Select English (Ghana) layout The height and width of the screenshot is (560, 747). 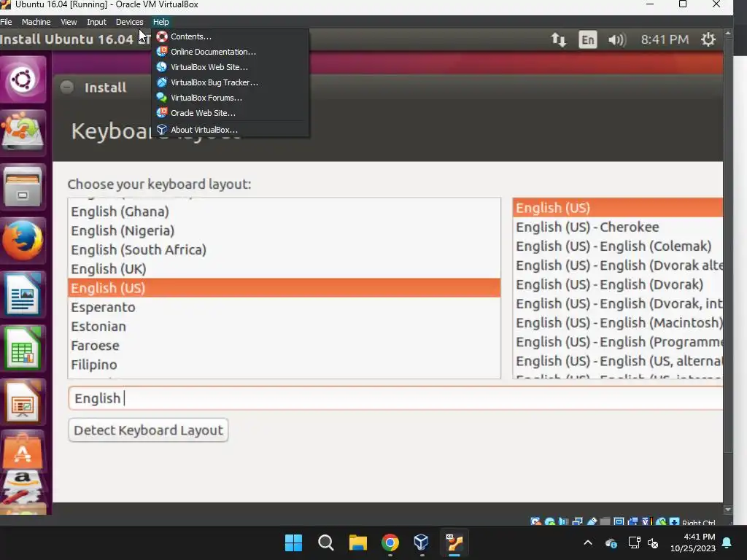284,211
